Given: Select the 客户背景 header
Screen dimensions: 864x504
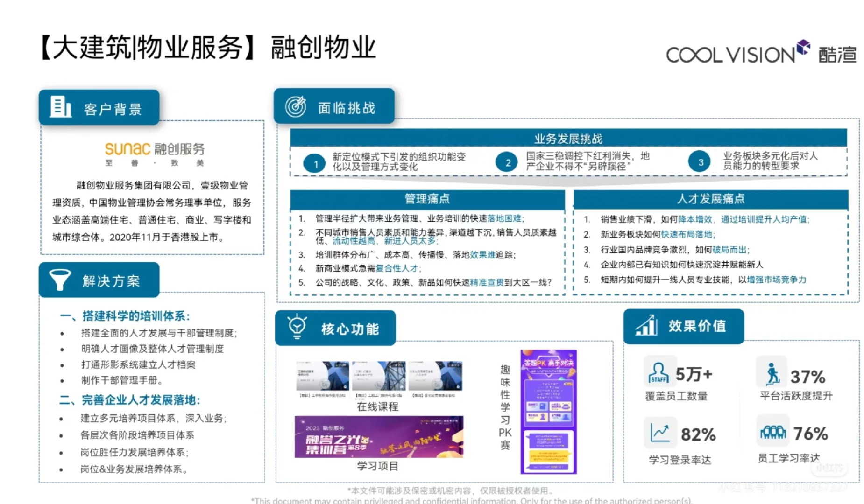Looking at the screenshot, I should 99,107.
